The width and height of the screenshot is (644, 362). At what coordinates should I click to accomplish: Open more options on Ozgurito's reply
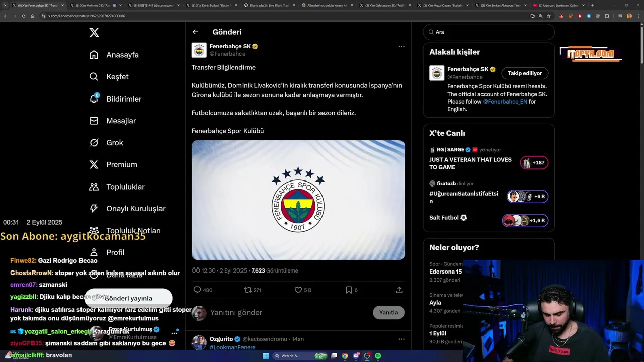point(401,339)
